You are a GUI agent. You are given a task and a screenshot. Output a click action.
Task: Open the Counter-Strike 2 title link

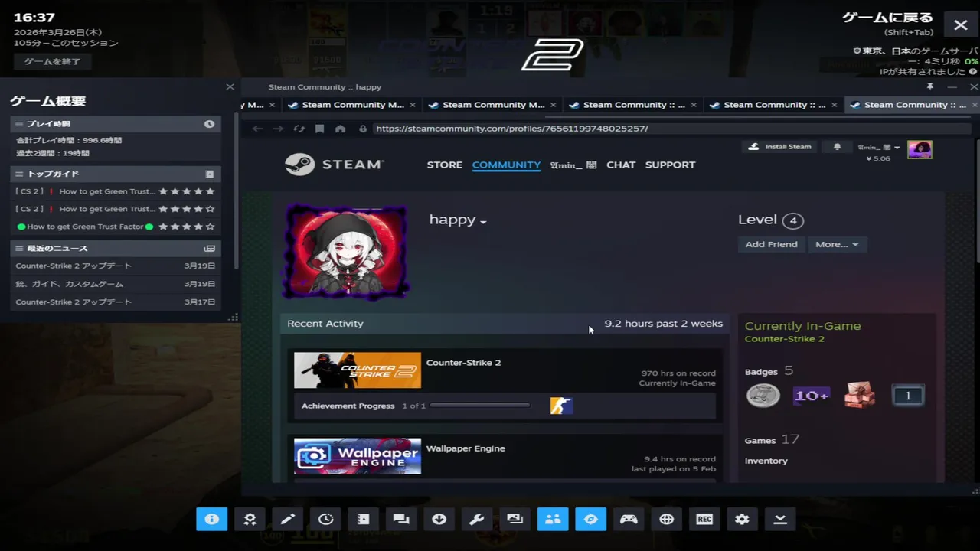tap(463, 363)
